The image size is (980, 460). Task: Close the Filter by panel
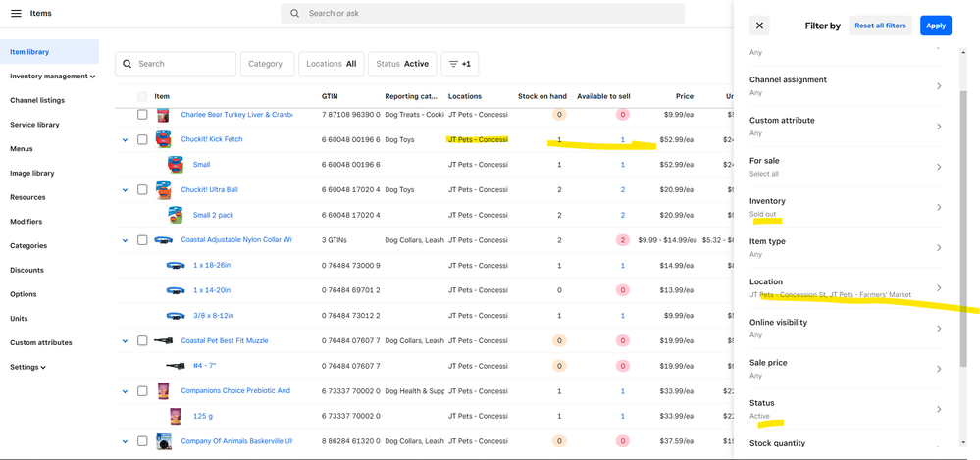[x=760, y=26]
